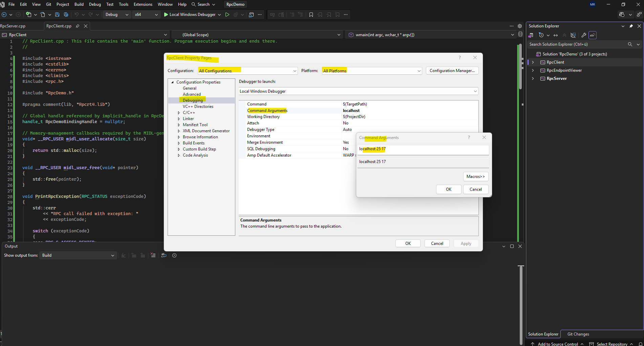Viewport: 644px width, 346px height.
Task: Expand the RpcEndpointViewer project node
Action: tap(533, 70)
